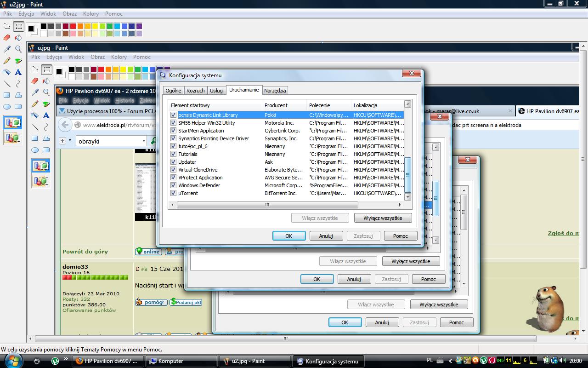Screen dimensions: 588x368
Task: Disable Windows Defender startup checkbox
Action: [173, 185]
